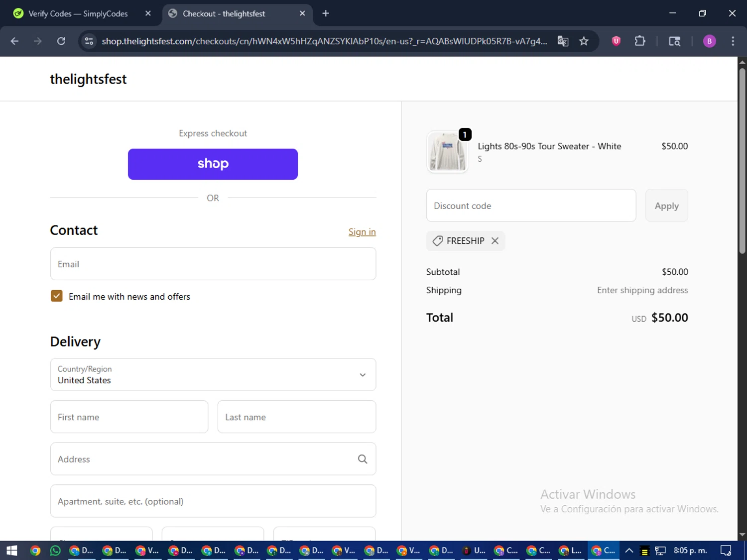Viewport: 747px width, 560px height.
Task: Click the Sign in link
Action: (362, 232)
